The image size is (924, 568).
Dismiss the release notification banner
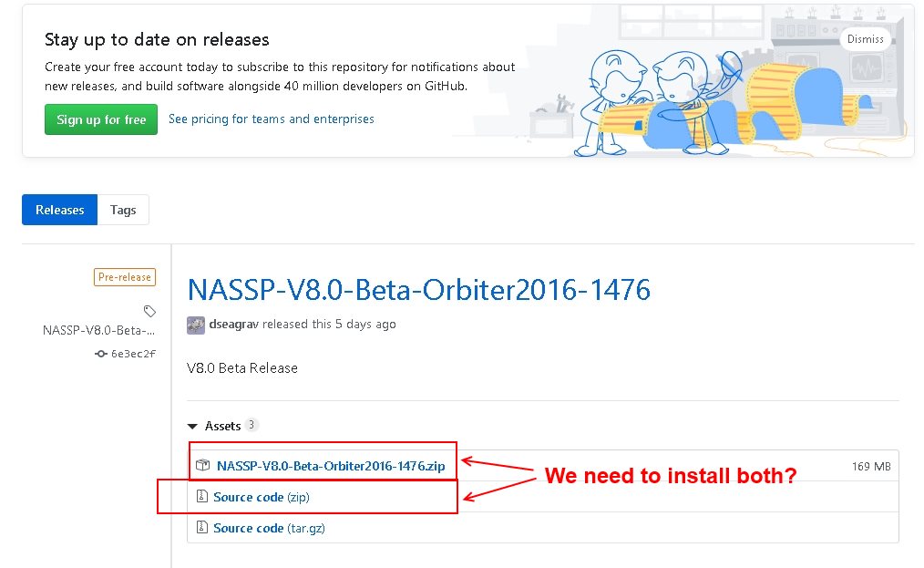pos(865,39)
